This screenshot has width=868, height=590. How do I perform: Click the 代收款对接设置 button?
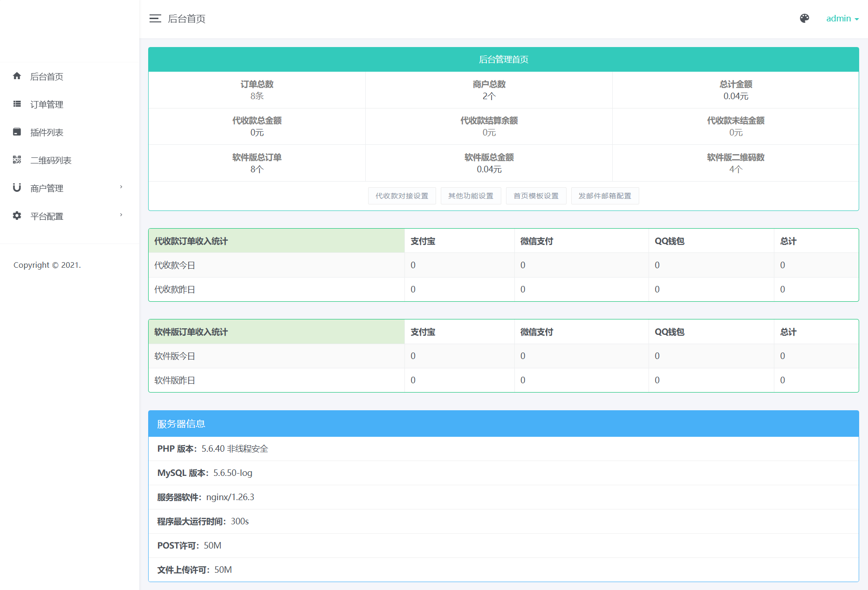coord(402,196)
